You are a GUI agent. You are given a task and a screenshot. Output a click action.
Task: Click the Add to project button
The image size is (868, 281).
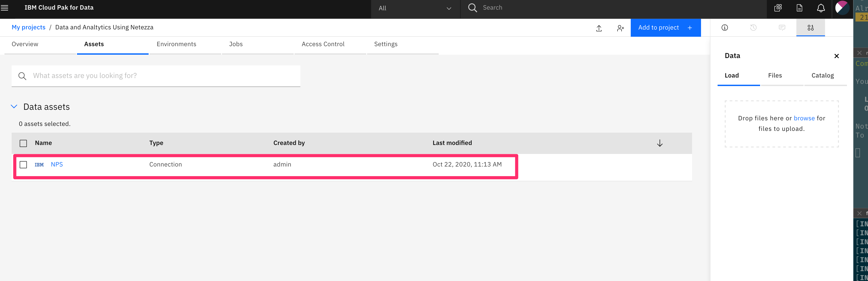665,28
